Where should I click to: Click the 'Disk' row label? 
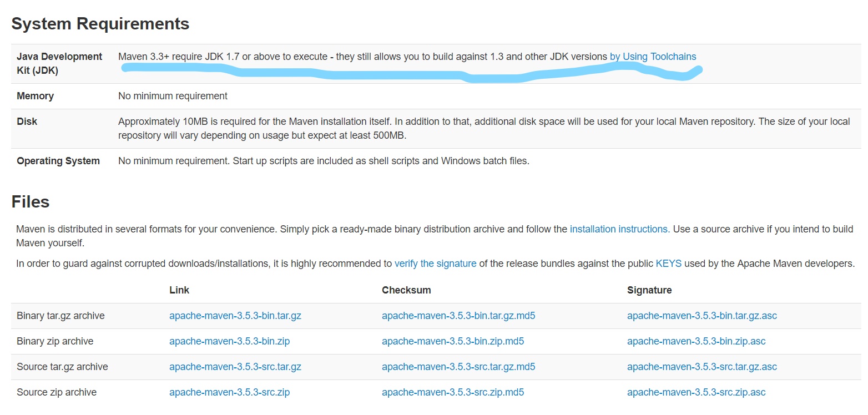[27, 122]
